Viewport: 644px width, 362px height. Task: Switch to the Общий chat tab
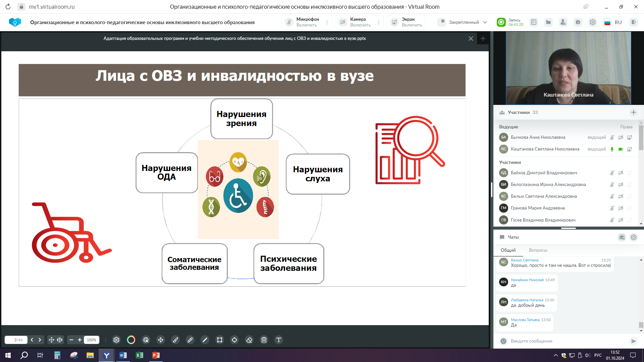tap(508, 250)
